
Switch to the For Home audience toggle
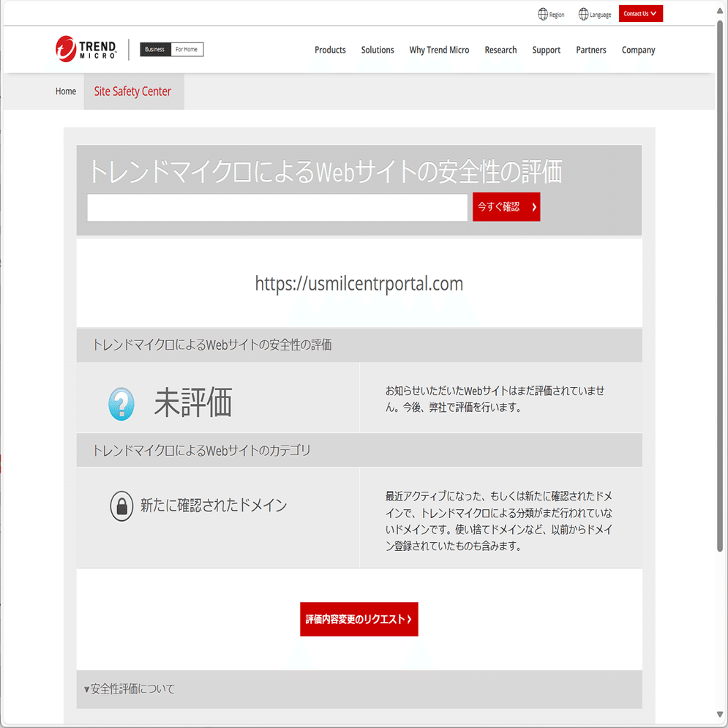[186, 49]
